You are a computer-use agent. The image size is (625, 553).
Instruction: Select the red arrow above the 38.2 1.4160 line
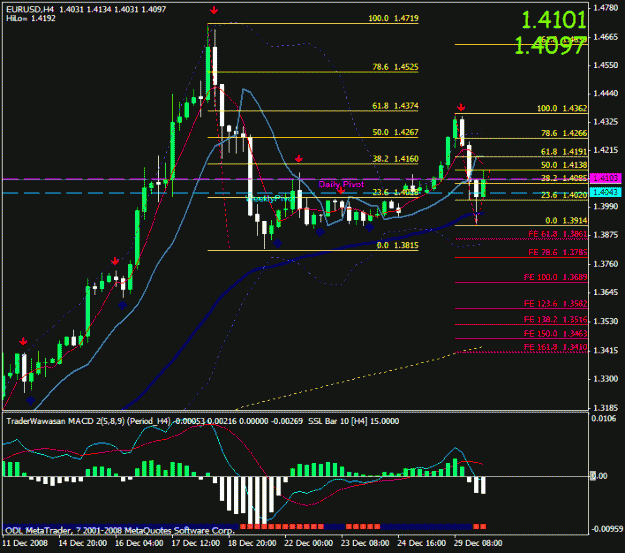(299, 159)
